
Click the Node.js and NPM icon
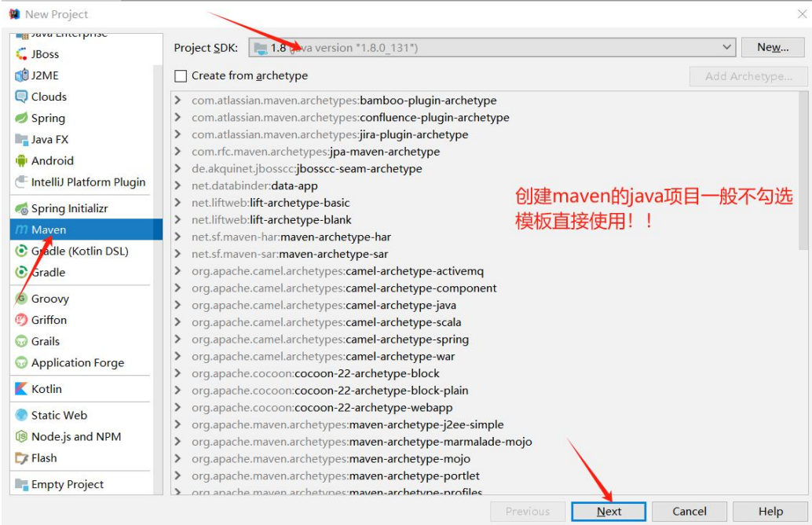[21, 436]
